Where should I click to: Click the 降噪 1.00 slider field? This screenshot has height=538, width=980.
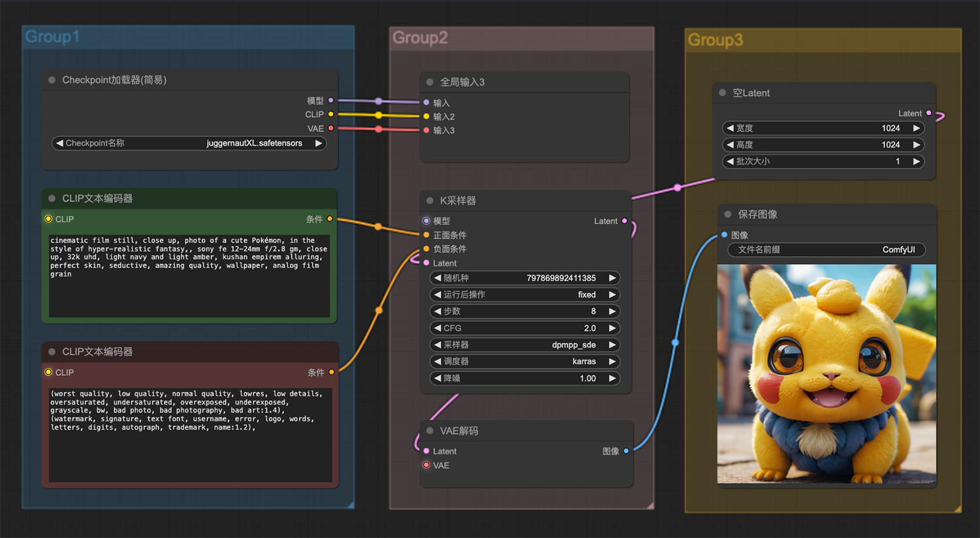pyautogui.click(x=525, y=378)
